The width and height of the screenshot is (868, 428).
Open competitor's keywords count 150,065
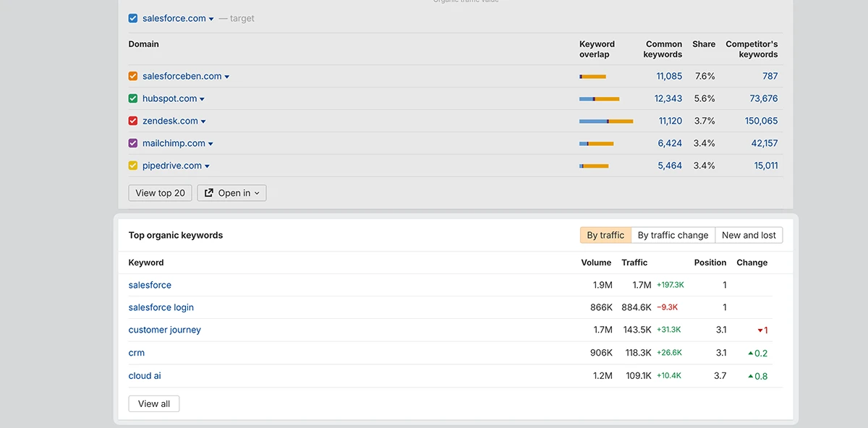click(762, 121)
